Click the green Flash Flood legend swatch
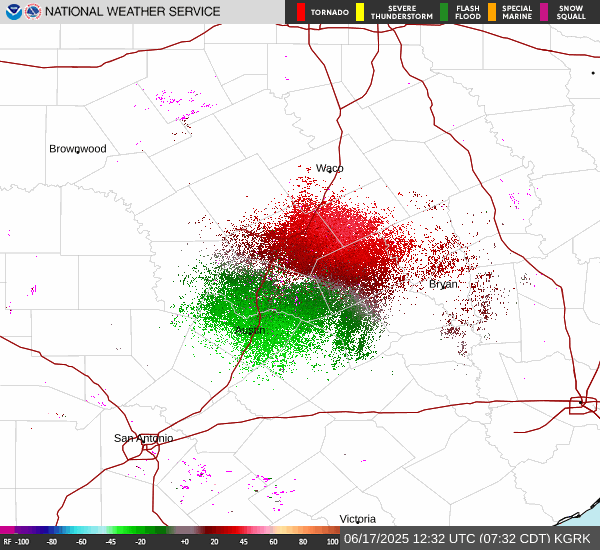 (444, 12)
